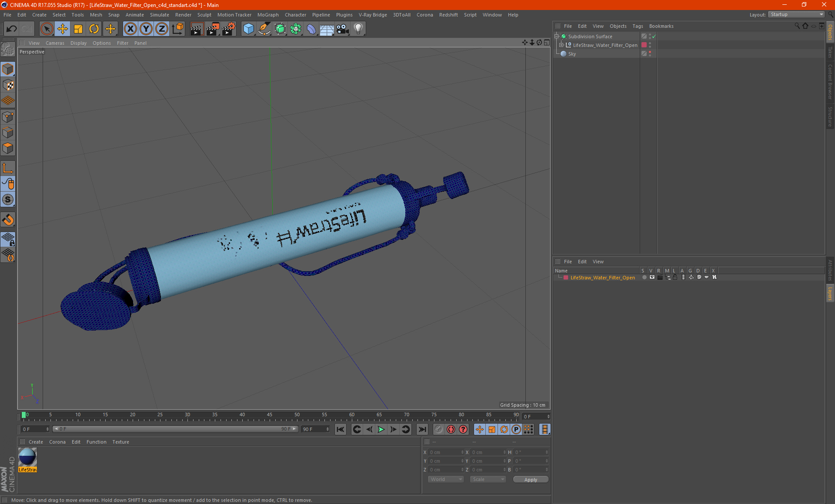Open the Sculpt menu
This screenshot has height=504, width=835.
click(x=204, y=15)
